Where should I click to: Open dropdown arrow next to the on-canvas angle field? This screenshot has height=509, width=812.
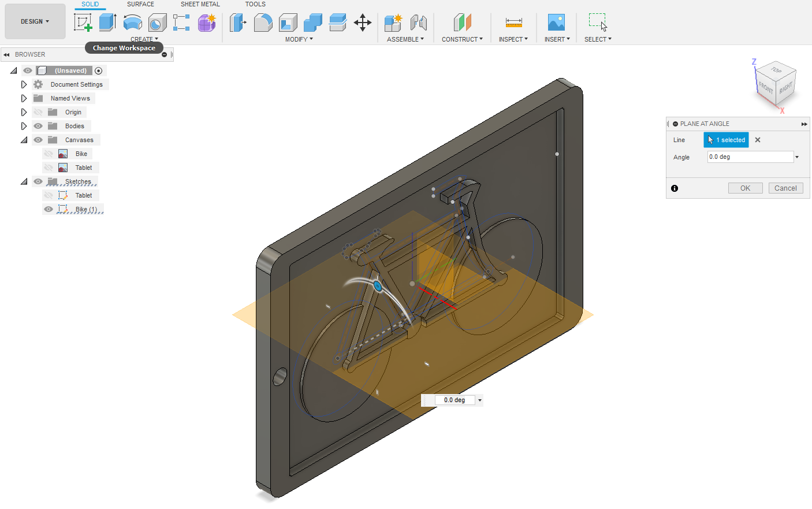pyautogui.click(x=479, y=400)
